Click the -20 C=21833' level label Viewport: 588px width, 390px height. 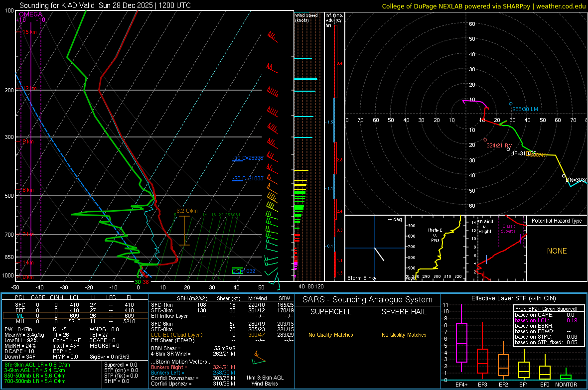tap(248, 178)
